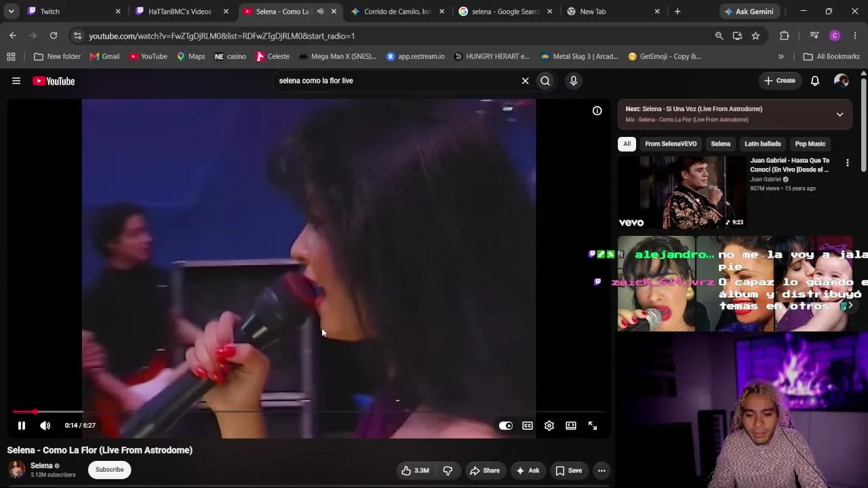This screenshot has width=868, height=488.
Task: Click the Ask button below the video
Action: pyautogui.click(x=528, y=470)
